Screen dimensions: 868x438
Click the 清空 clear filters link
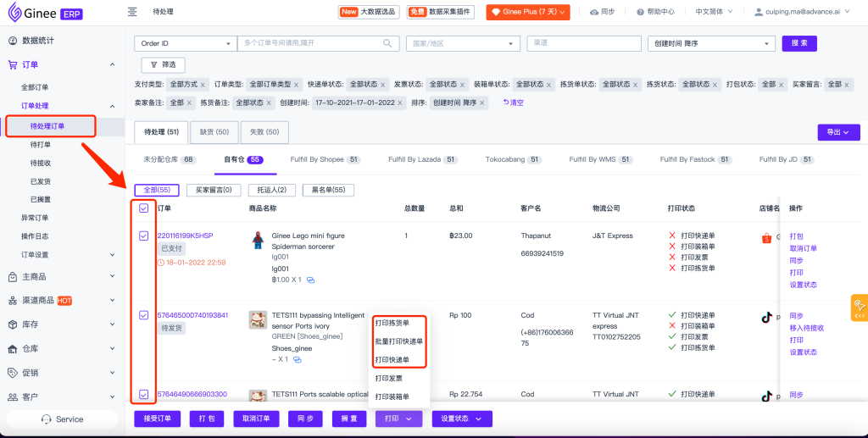513,103
